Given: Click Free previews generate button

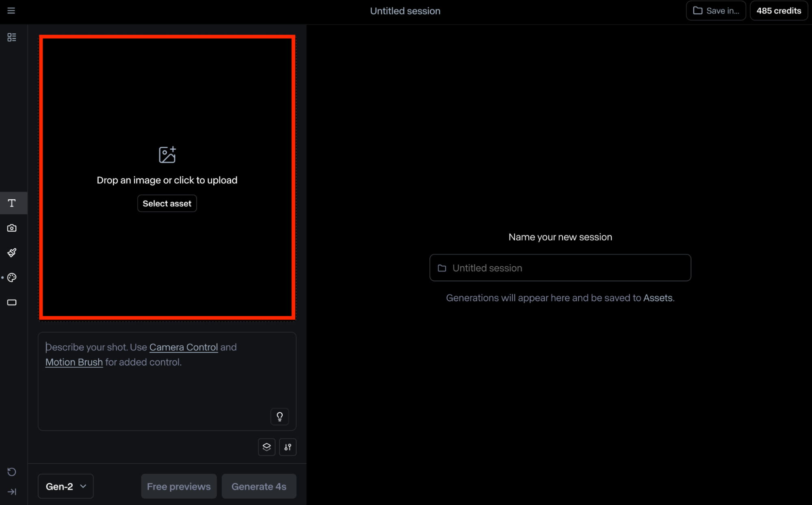Looking at the screenshot, I should click(178, 486).
